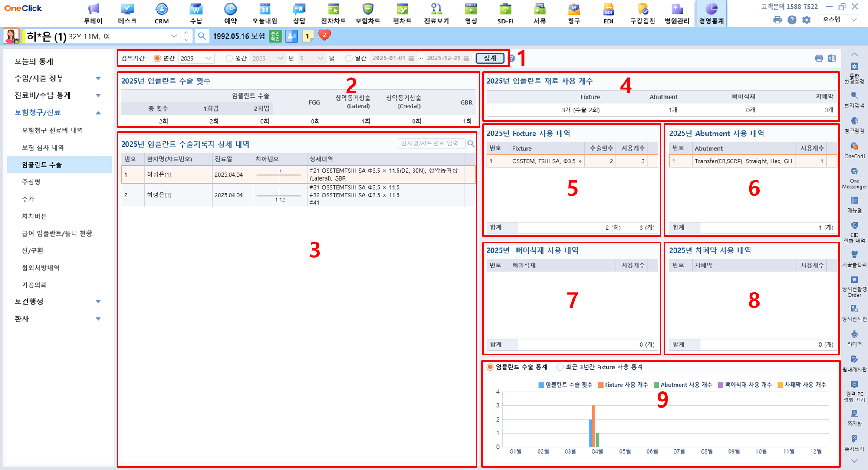Open 급여 임플란트/틀니 현황 menu item
Image resolution: width=868 pixels, height=470 pixels.
tap(57, 233)
